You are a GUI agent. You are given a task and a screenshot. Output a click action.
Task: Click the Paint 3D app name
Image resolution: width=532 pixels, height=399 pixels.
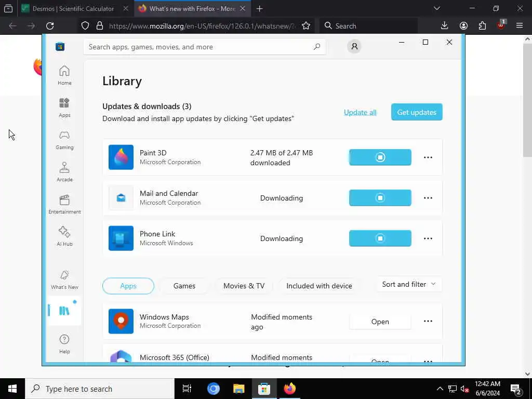point(153,153)
